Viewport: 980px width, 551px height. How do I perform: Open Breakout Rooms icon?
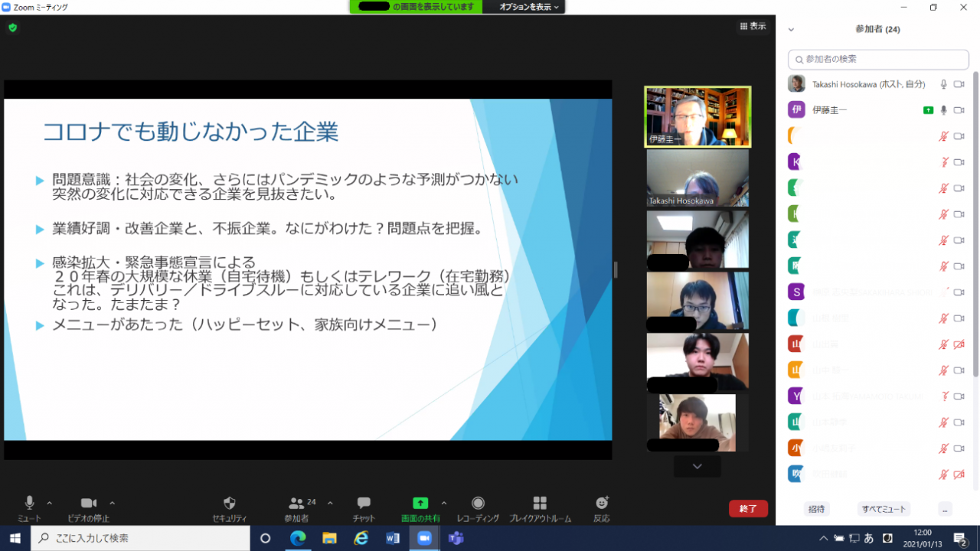tap(540, 503)
